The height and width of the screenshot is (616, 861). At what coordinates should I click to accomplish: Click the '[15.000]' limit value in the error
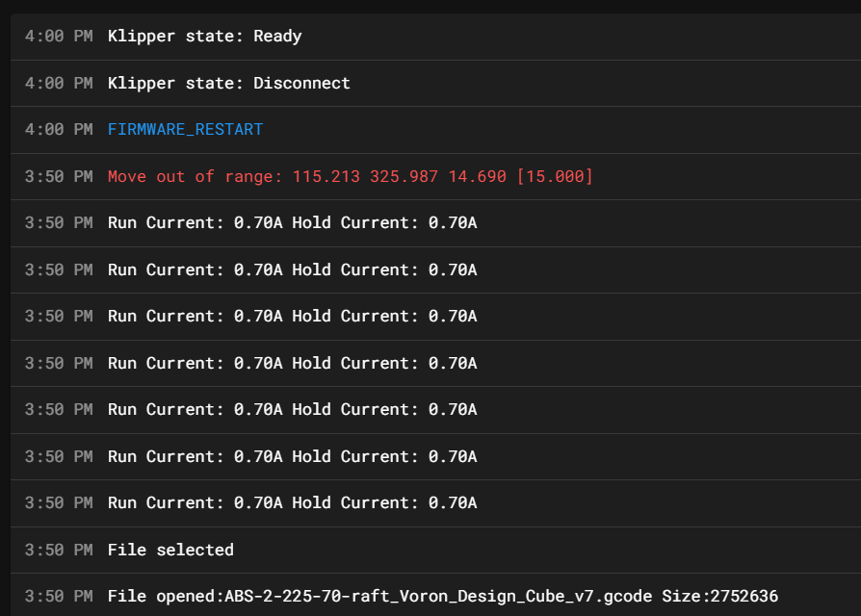pos(555,176)
